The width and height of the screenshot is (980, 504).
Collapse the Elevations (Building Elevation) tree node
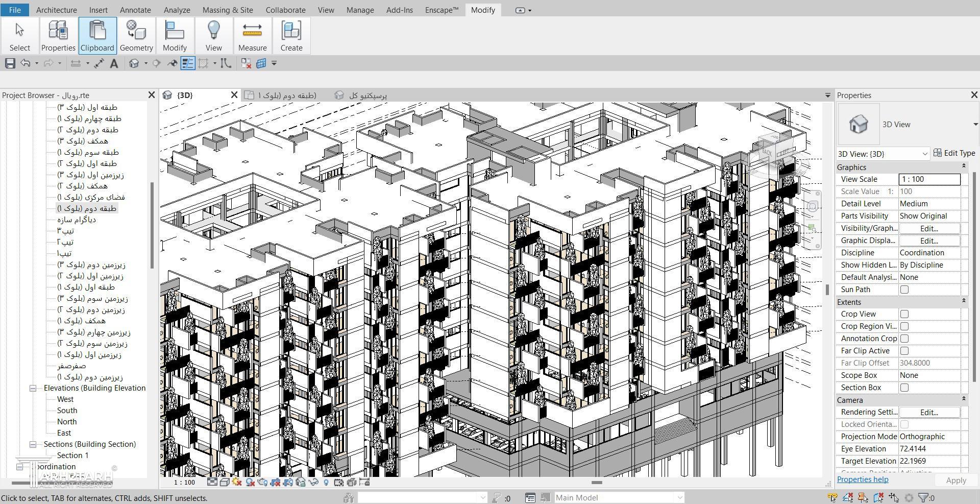coord(33,388)
